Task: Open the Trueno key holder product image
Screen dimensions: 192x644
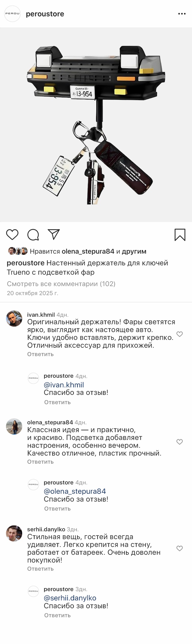Action: point(96,125)
